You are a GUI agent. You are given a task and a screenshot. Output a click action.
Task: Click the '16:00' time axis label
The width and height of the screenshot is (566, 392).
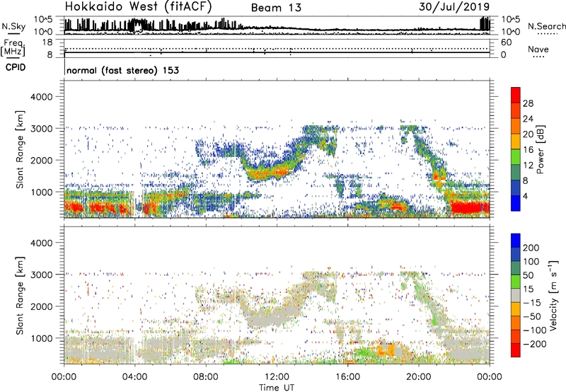347,377
